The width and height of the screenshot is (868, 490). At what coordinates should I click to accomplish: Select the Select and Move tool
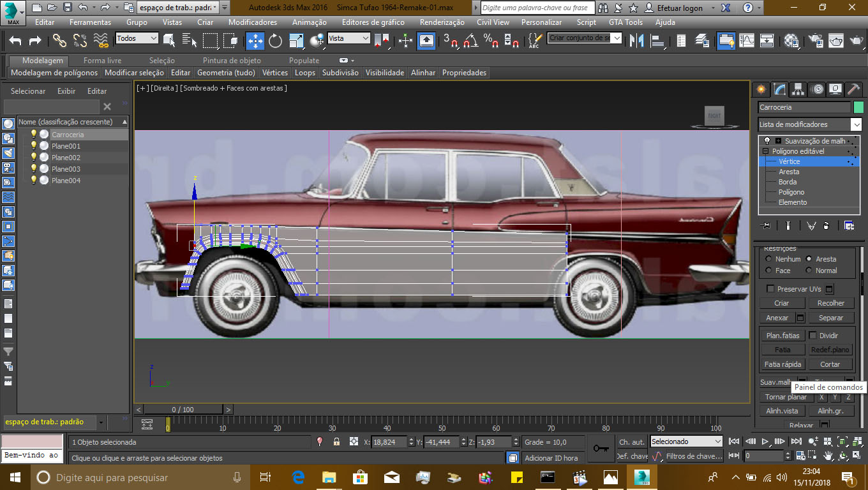(255, 41)
